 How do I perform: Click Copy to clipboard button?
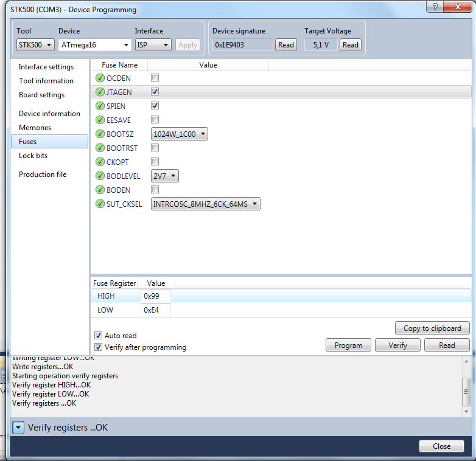(x=432, y=328)
